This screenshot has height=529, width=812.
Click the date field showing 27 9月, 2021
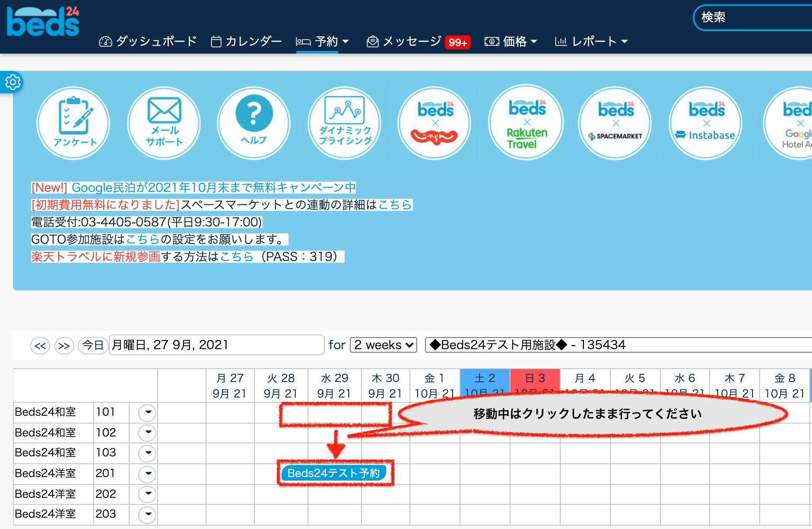[x=216, y=345]
